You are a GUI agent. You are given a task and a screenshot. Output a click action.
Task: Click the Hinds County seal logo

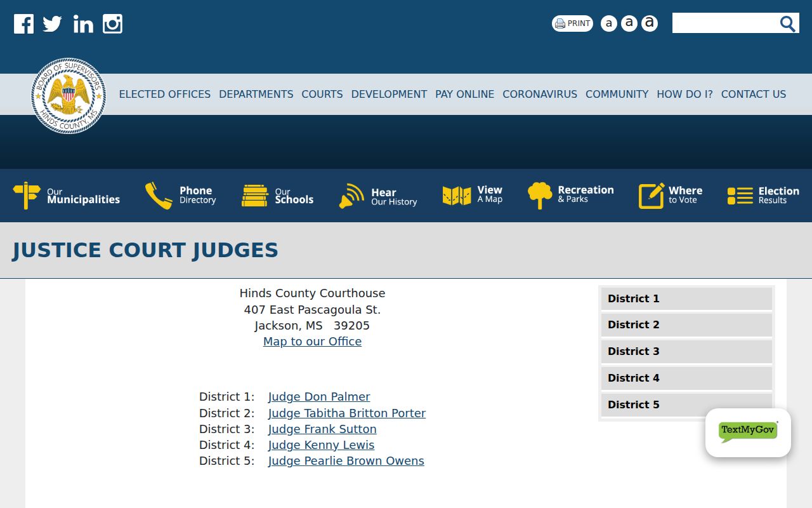pyautogui.click(x=69, y=96)
